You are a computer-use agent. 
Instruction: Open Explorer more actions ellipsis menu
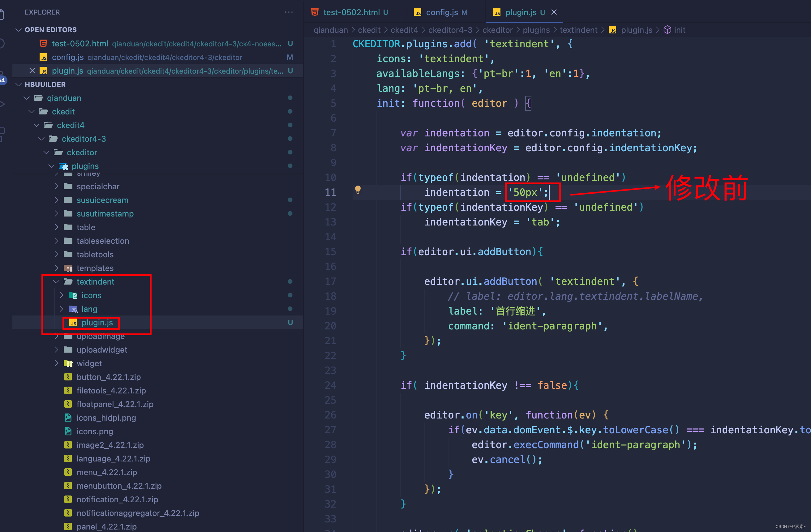point(289,12)
